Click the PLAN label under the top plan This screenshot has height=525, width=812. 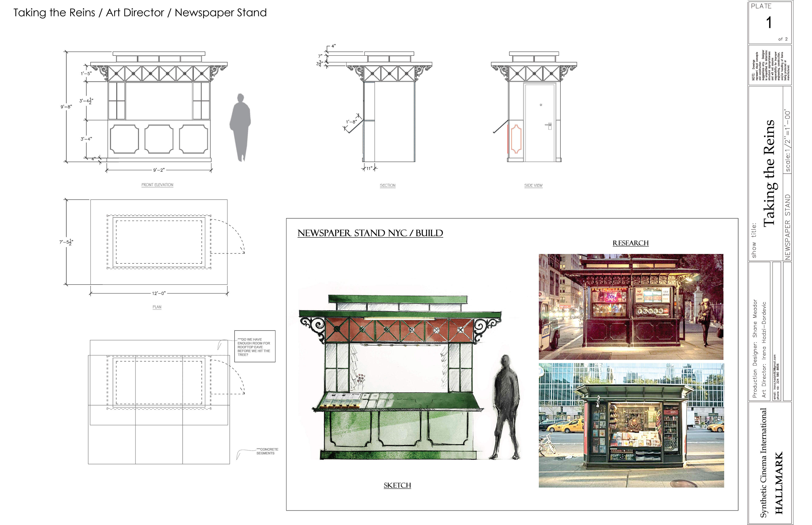(157, 307)
